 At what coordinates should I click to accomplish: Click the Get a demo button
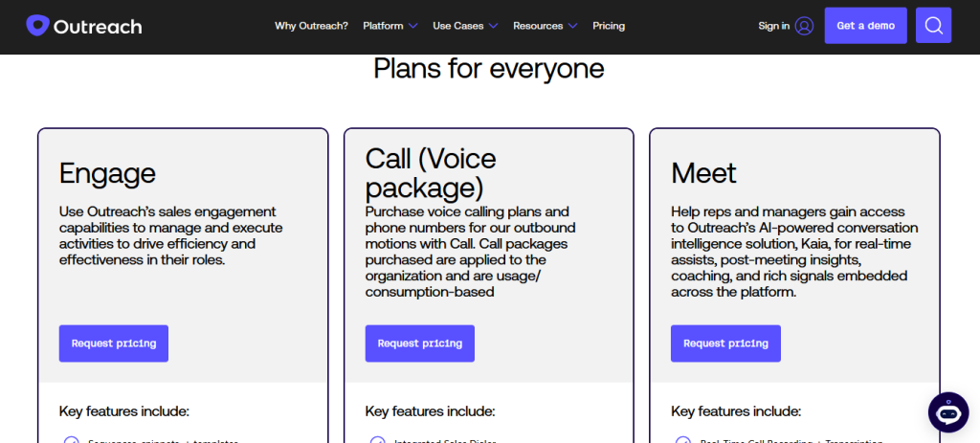coord(865,26)
